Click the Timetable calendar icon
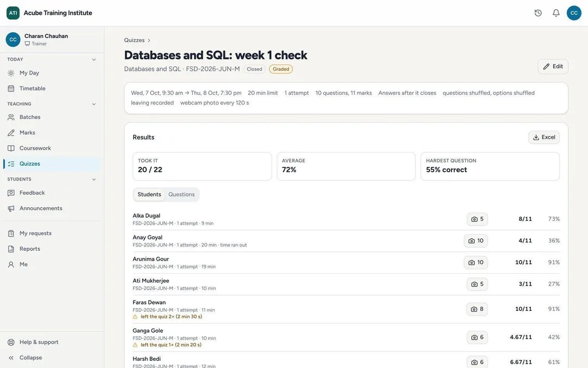The height and width of the screenshot is (368, 588). click(x=11, y=89)
